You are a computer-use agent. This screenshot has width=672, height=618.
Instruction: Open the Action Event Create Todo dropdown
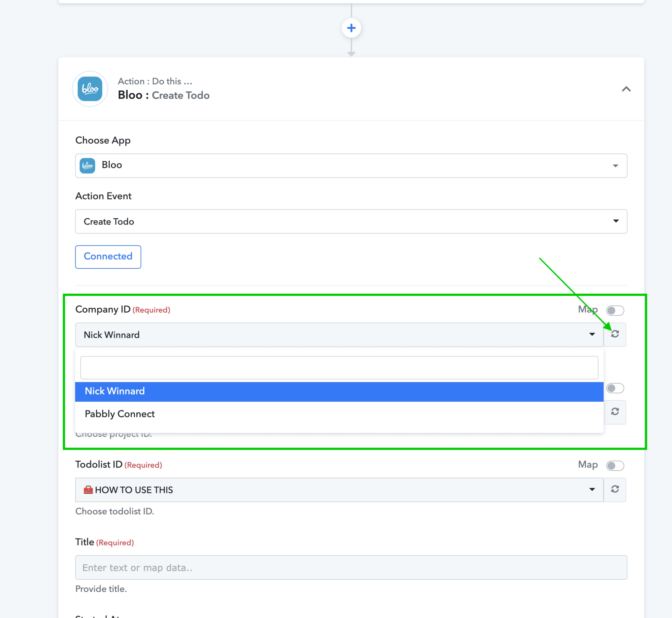tap(351, 222)
